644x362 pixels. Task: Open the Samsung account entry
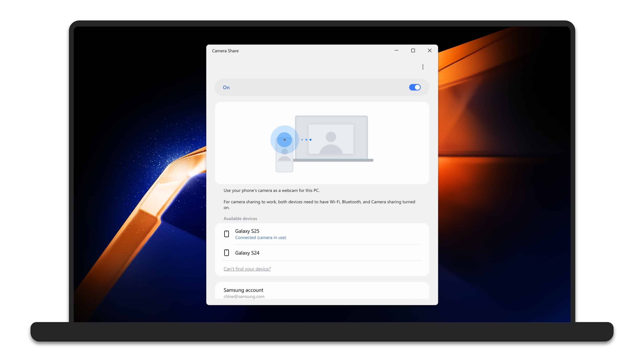coord(243,290)
